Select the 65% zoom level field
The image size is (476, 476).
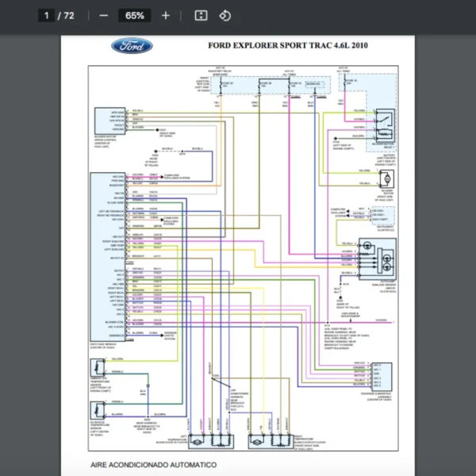tap(134, 16)
